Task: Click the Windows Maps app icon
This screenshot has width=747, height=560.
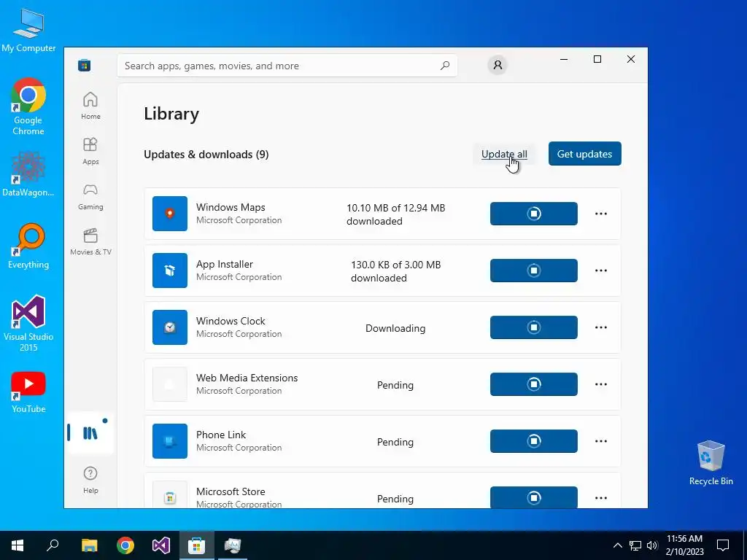Action: click(x=169, y=214)
